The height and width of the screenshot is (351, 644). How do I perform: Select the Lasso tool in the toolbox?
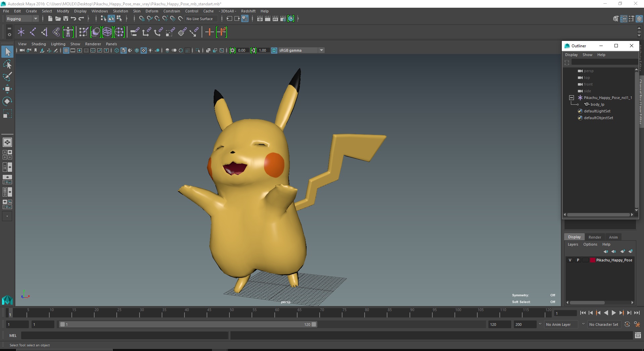[7, 64]
